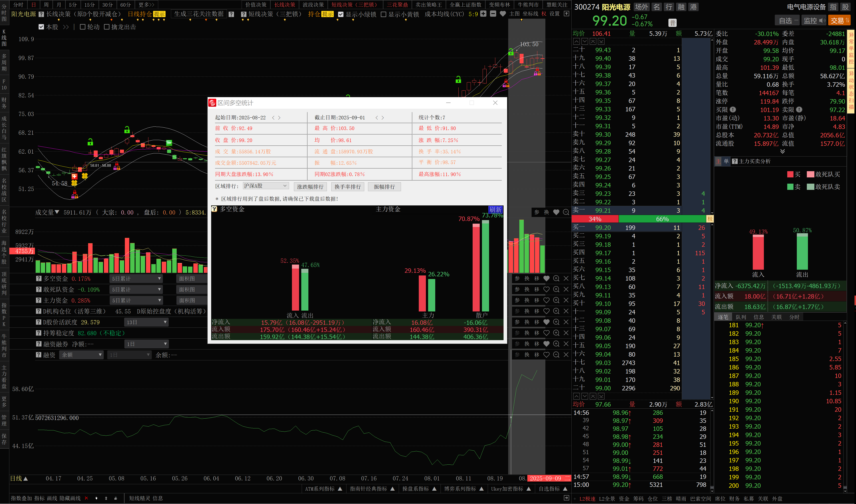The width and height of the screenshot is (856, 504).
Task: Click the upload arrow icon next to 设置
Action: 567,14
